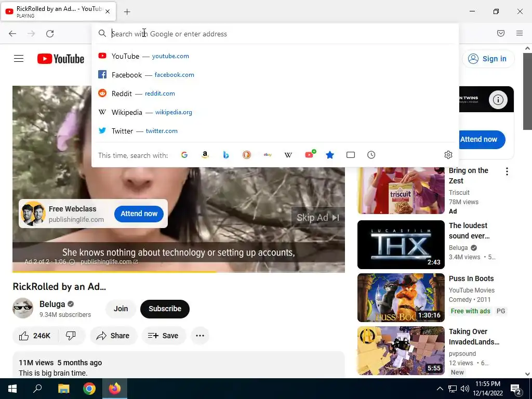Open Taking Over InvadedLands thumbnail
Screen dimensions: 532x399
pos(401,351)
